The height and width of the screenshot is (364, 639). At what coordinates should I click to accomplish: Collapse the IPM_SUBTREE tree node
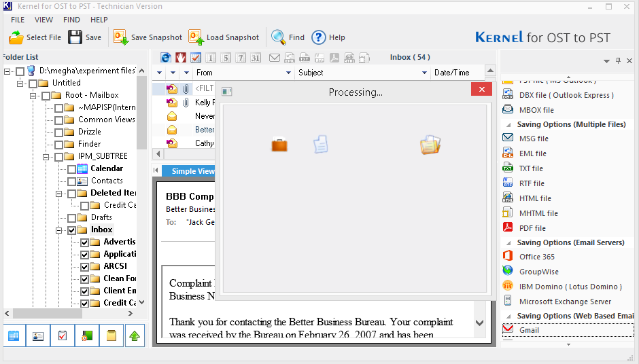pos(46,157)
